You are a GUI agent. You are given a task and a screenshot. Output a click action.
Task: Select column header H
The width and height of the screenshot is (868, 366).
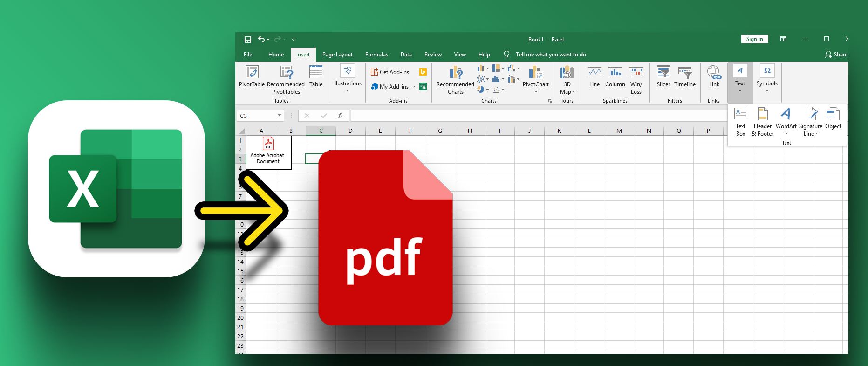[470, 131]
